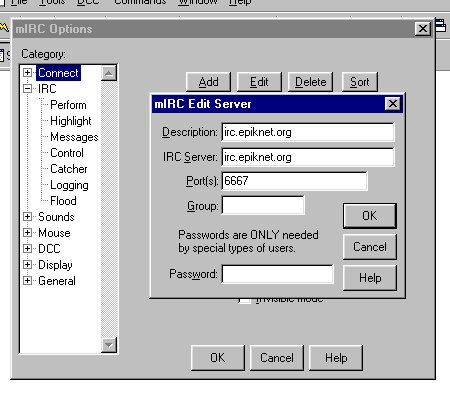Expand the Sounds category node
This screenshot has width=450, height=396.
click(x=27, y=217)
